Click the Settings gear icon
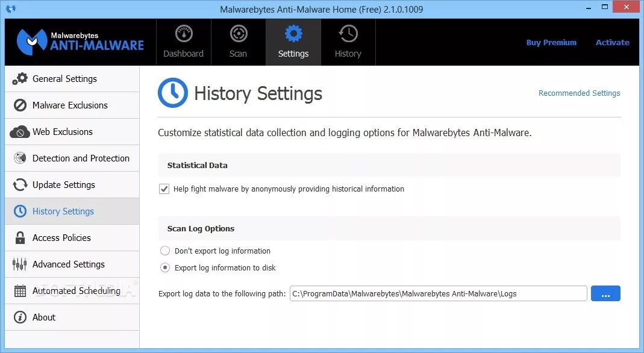 point(293,34)
